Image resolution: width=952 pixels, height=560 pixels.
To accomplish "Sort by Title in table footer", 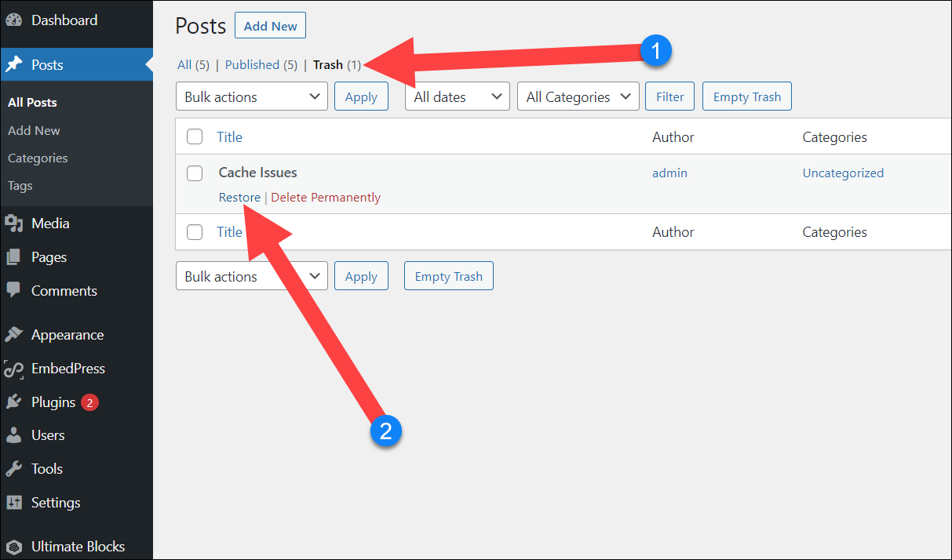I will tap(230, 232).
